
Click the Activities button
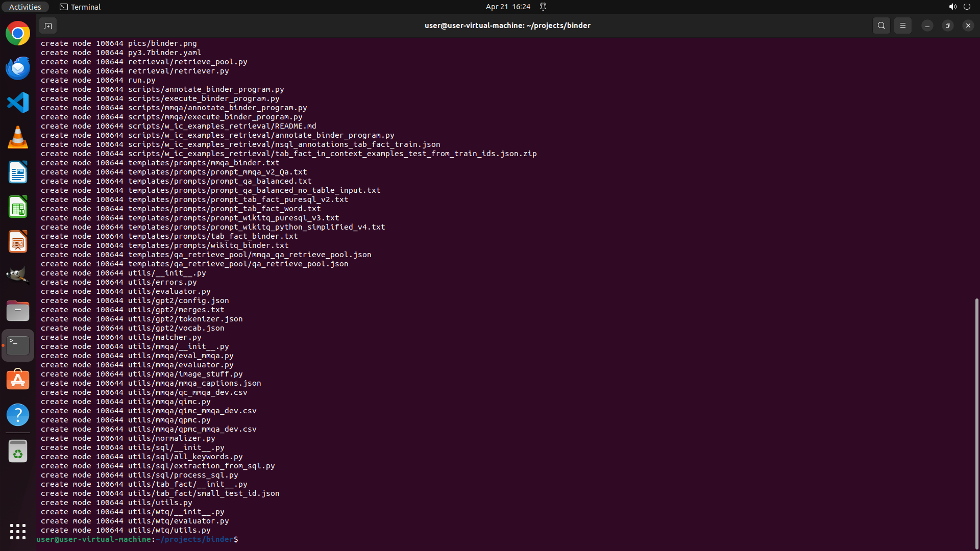[x=25, y=7]
